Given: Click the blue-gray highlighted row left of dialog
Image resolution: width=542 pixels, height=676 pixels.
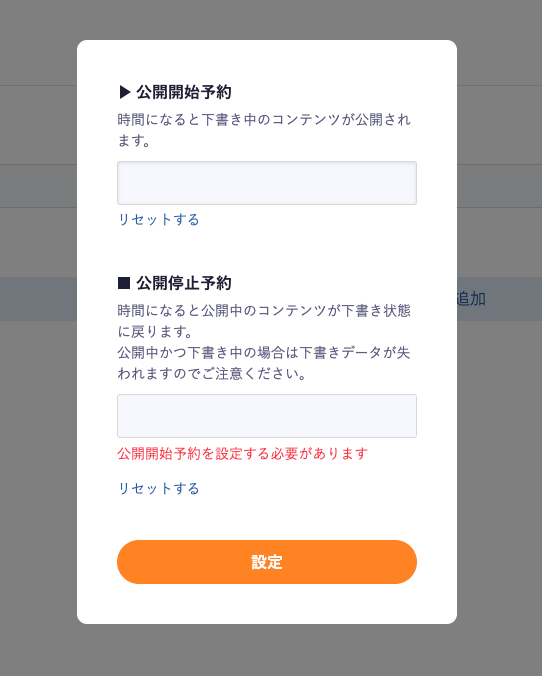Looking at the screenshot, I should click(x=38, y=299).
